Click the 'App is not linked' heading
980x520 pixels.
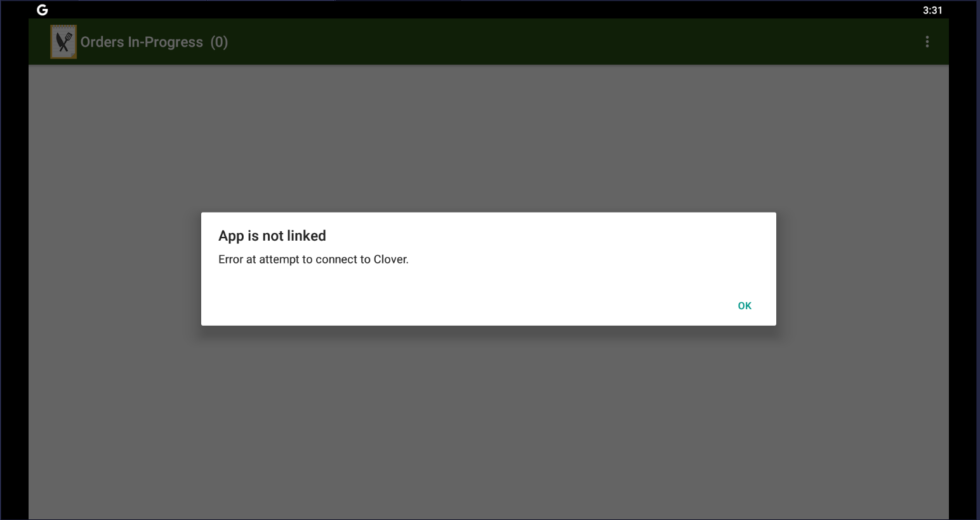272,236
